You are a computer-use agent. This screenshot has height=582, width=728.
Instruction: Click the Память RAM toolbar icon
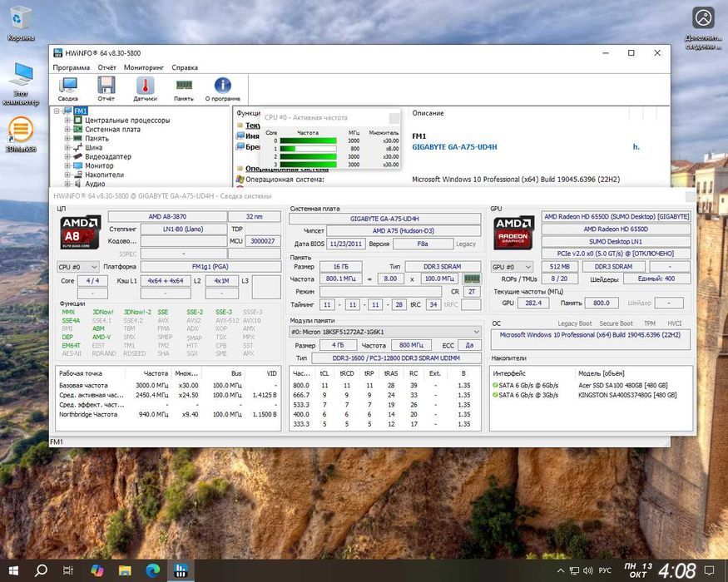pyautogui.click(x=184, y=89)
